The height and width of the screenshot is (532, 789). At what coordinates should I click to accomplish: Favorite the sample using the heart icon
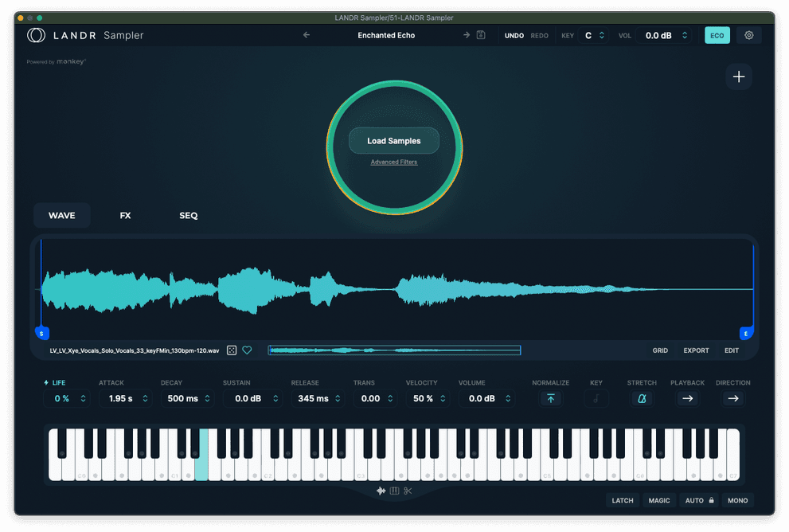pos(247,350)
